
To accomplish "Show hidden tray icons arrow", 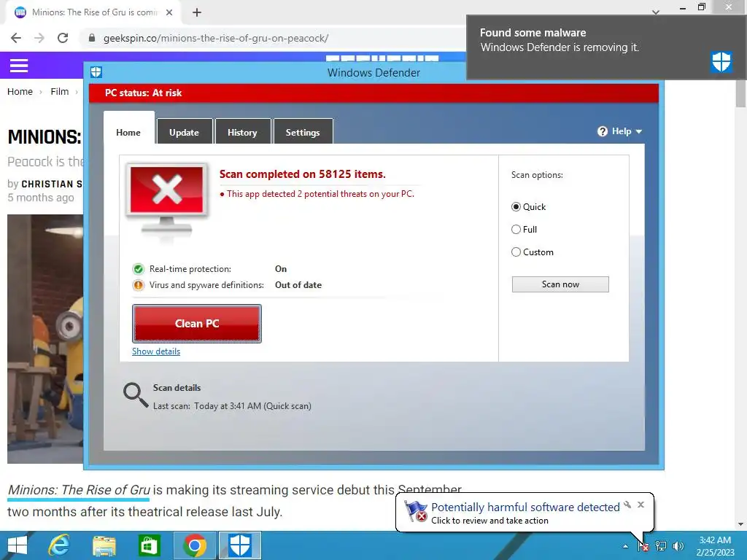I will pos(625,547).
